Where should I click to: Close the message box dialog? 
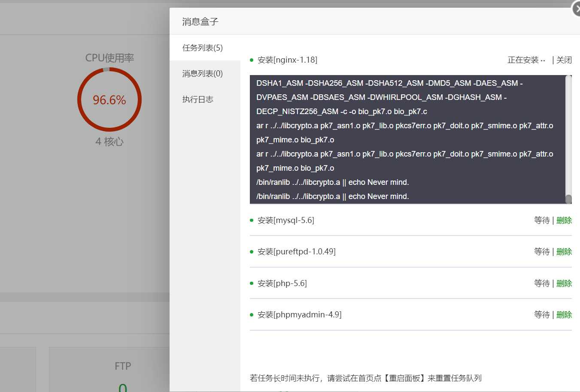point(577,9)
